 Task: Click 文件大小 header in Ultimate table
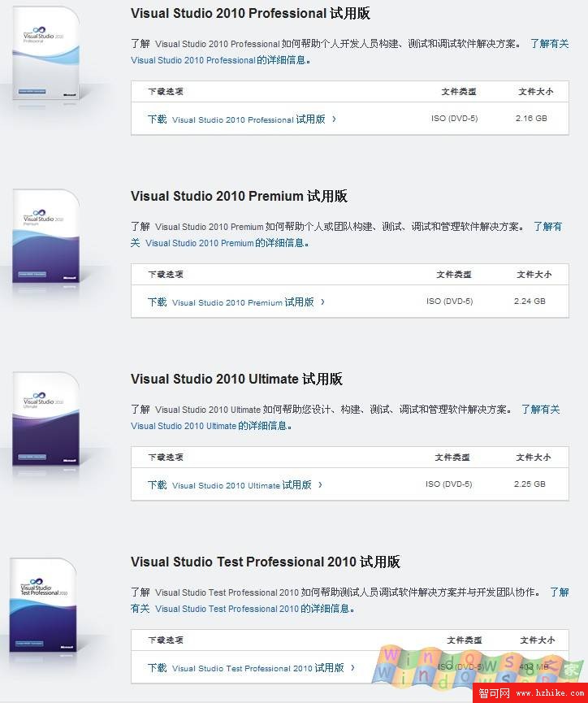click(534, 458)
